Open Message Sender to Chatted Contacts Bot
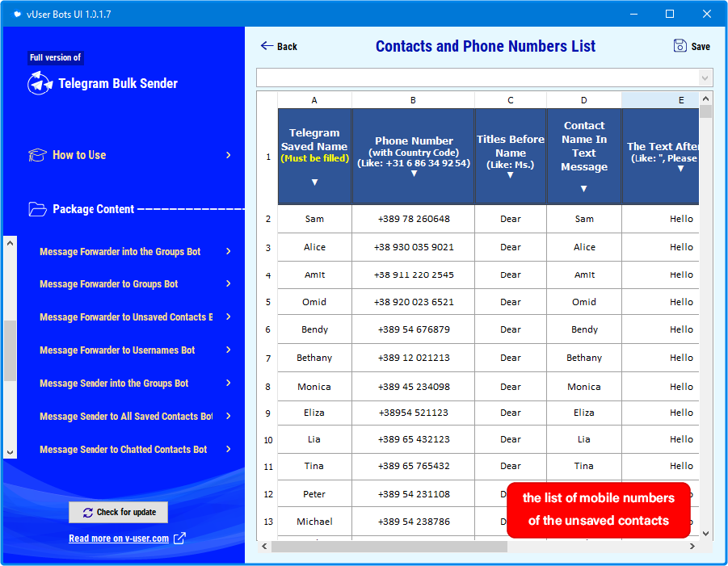 point(123,450)
